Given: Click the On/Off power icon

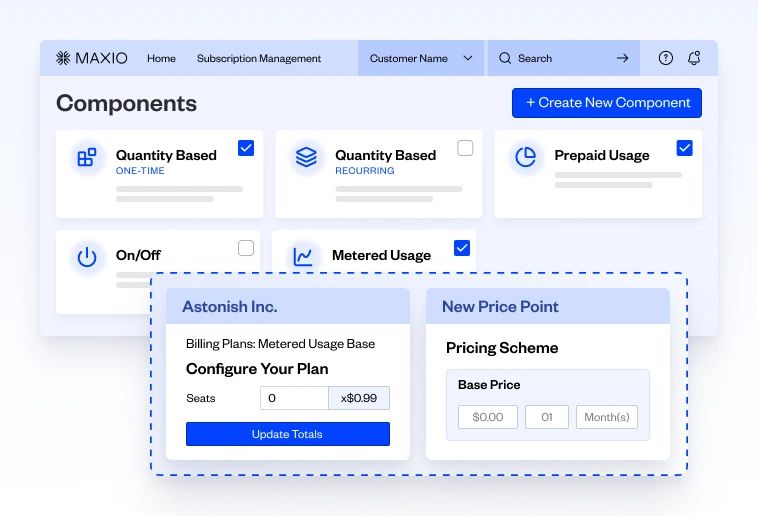Looking at the screenshot, I should (87, 258).
